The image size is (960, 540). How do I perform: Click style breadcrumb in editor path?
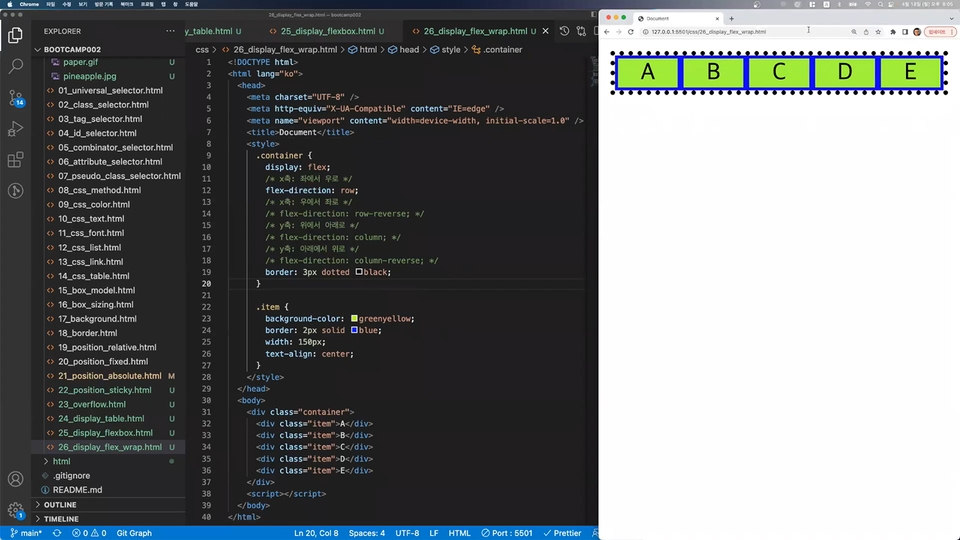(x=445, y=50)
